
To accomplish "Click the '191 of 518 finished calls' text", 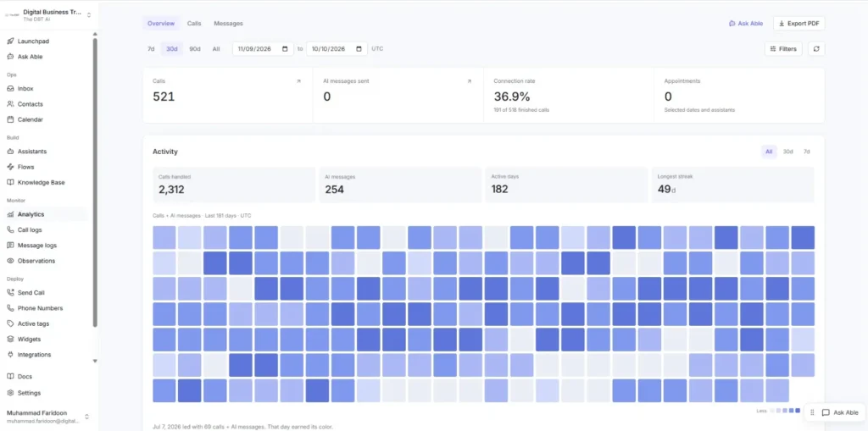I will [x=521, y=110].
